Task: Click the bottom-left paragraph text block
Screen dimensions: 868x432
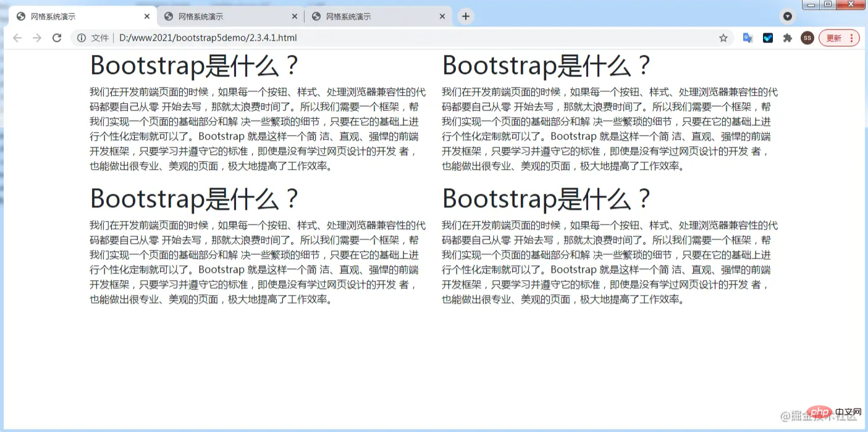Action: coord(258,262)
